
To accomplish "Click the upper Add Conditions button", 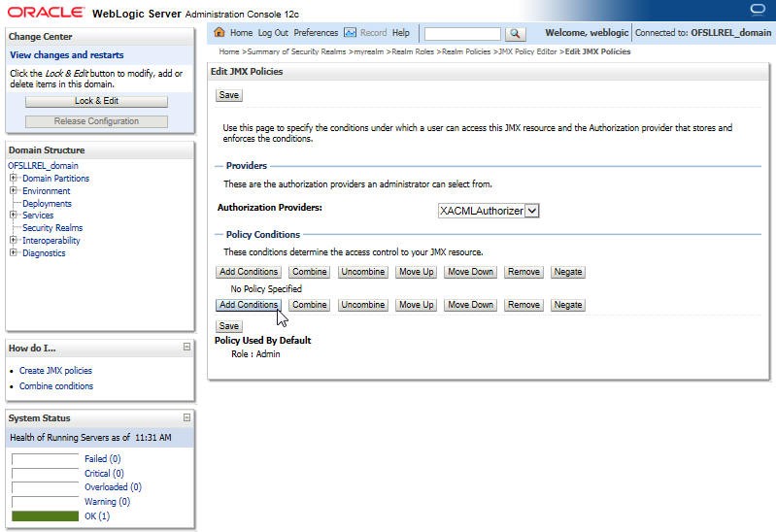I will click(x=249, y=272).
